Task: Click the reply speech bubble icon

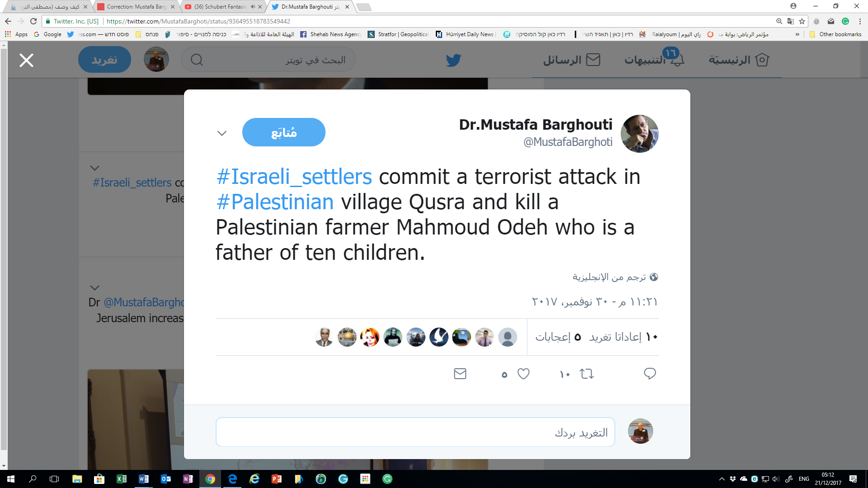Action: [x=650, y=374]
